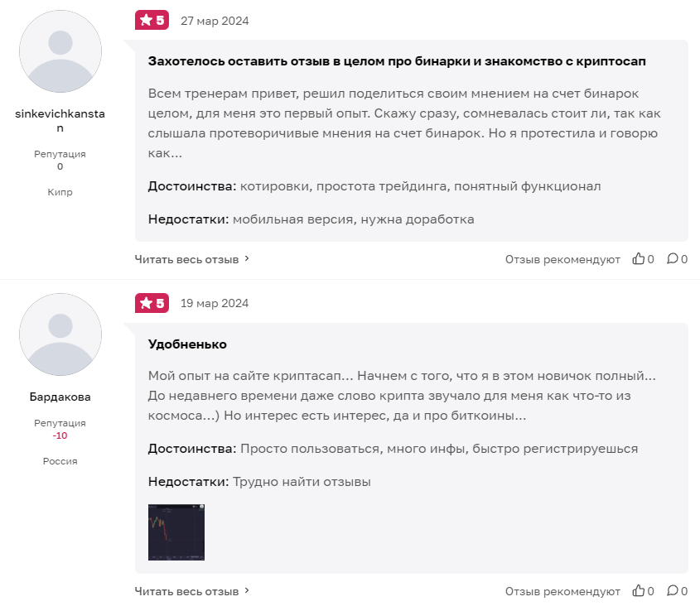Click thumbs-up on Бардакова's review
700x611 pixels.
coord(639,591)
